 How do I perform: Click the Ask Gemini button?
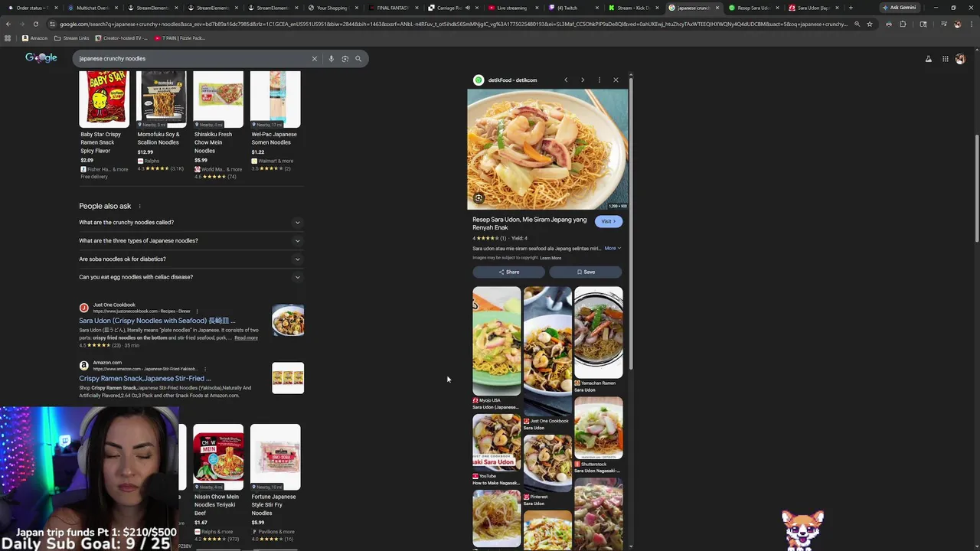pos(899,8)
